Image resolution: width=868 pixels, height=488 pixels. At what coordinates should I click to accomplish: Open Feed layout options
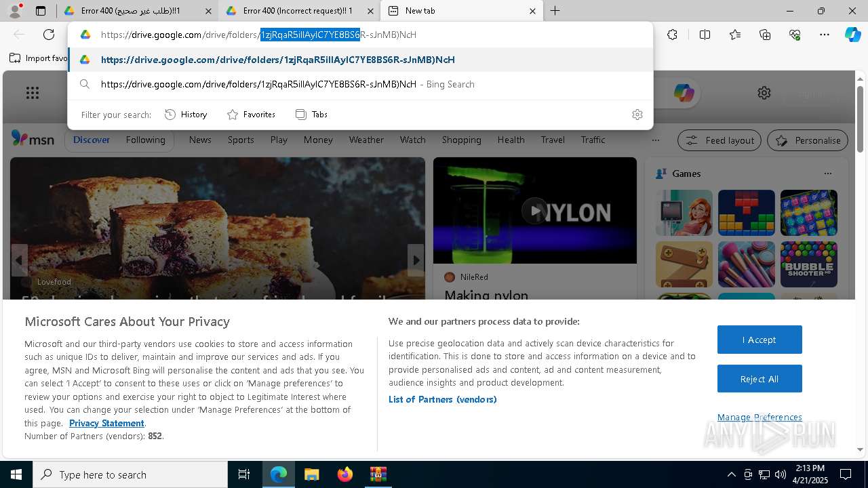[719, 140]
